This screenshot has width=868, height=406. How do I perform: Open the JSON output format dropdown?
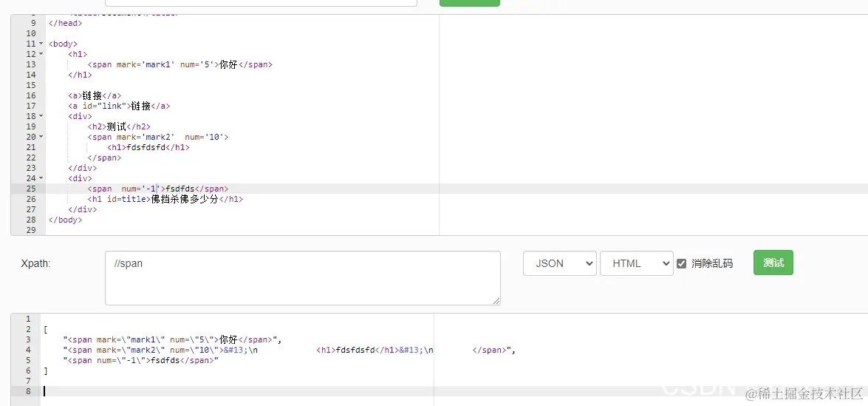coord(560,263)
